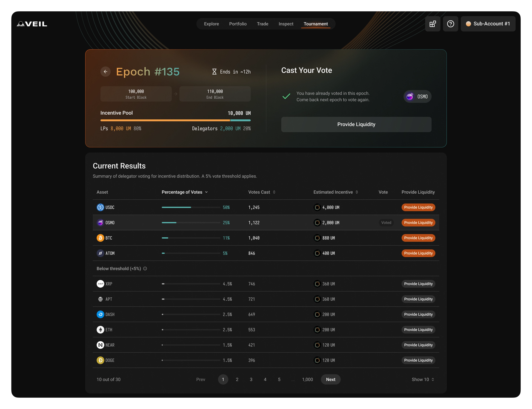The image size is (532, 409).
Task: Click the large Provide Liquidity button under Cast Your Vote
Action: [356, 124]
